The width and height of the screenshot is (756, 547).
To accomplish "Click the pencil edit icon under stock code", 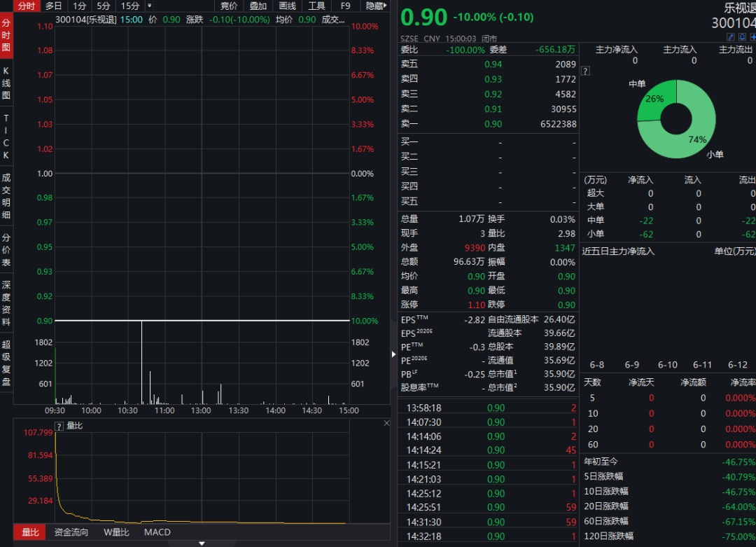I will tap(731, 36).
